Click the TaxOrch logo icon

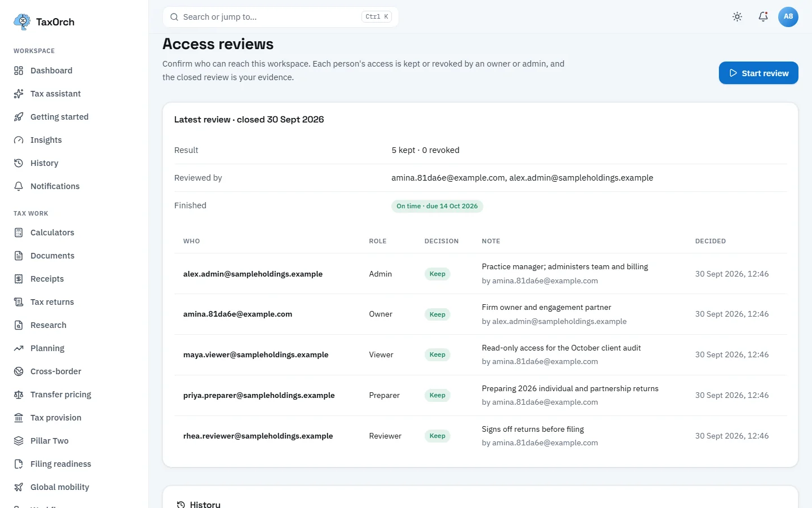coord(22,21)
